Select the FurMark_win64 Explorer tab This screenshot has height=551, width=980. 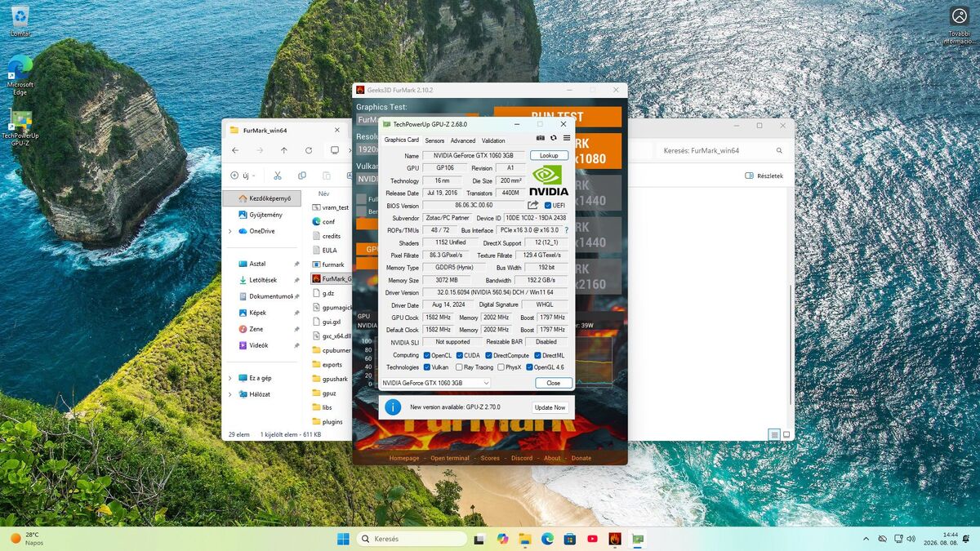(284, 130)
